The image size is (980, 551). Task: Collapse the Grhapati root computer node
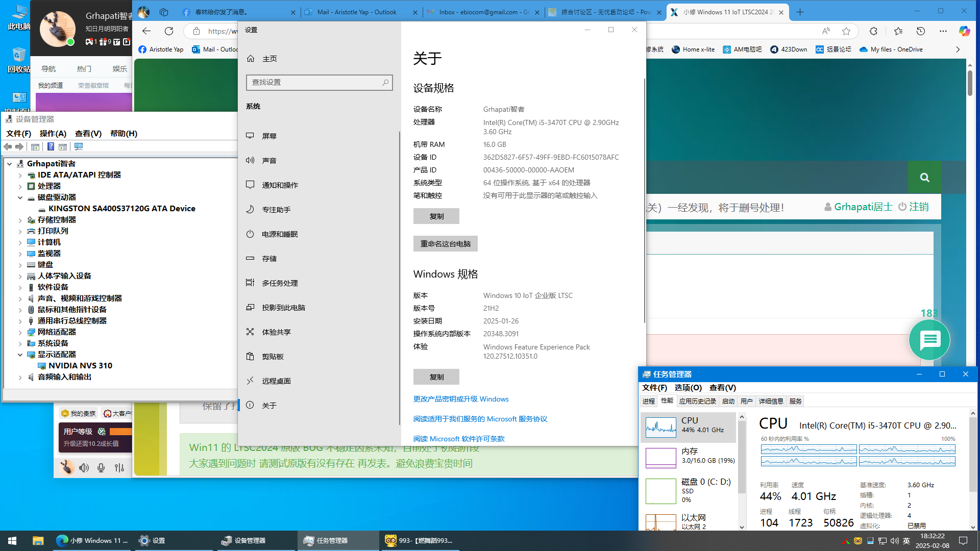point(10,164)
